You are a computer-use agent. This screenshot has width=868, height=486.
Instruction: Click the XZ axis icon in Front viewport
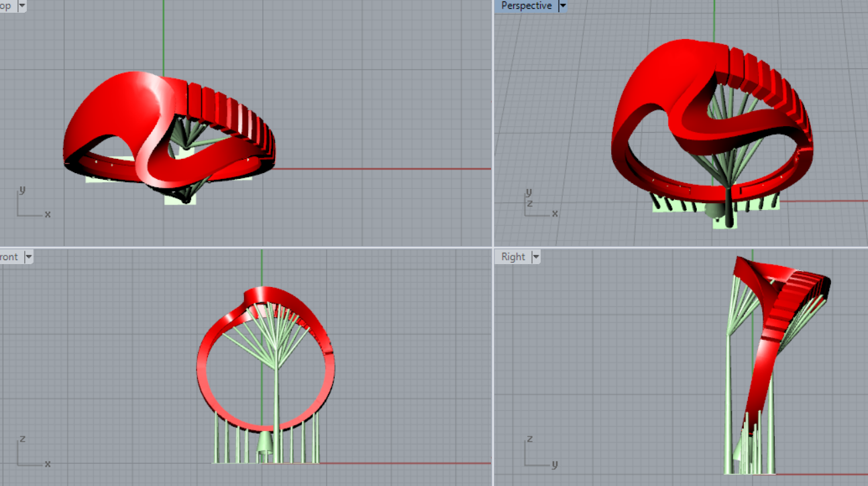32,452
